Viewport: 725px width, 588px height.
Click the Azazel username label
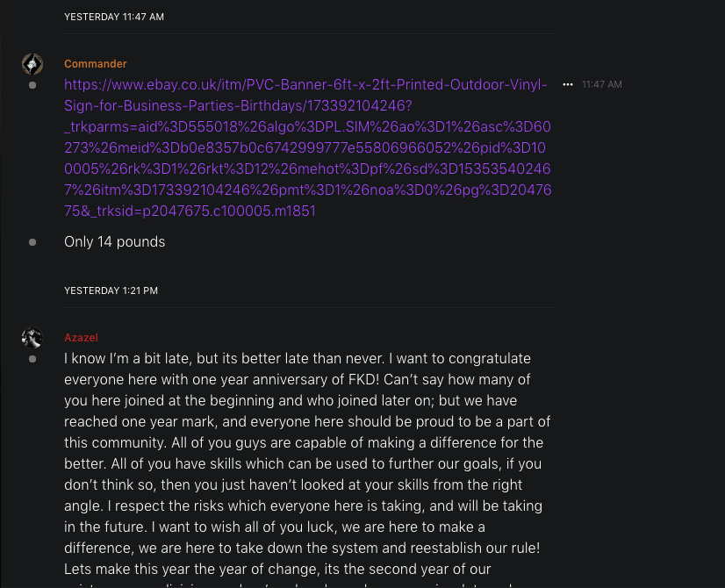tap(81, 338)
